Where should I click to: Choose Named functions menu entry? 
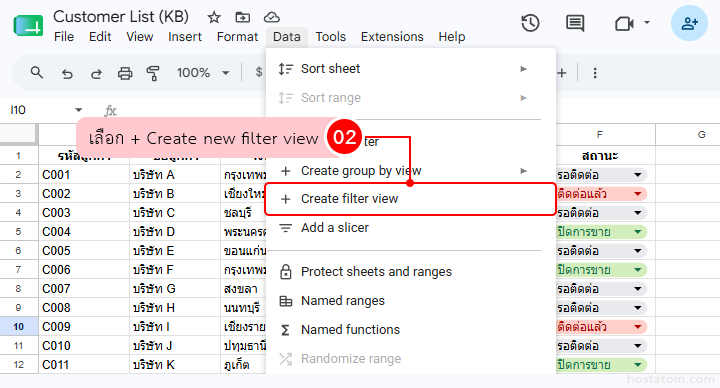[410, 330]
